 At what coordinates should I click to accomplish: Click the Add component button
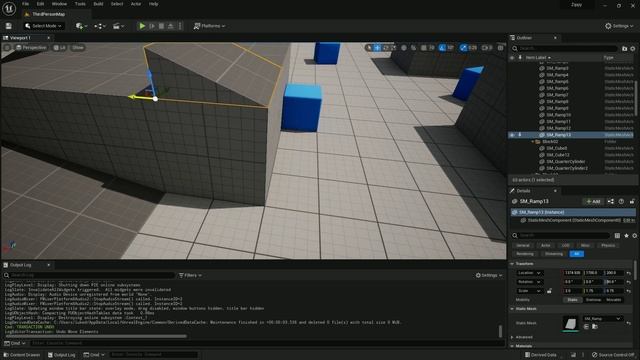[593, 201]
